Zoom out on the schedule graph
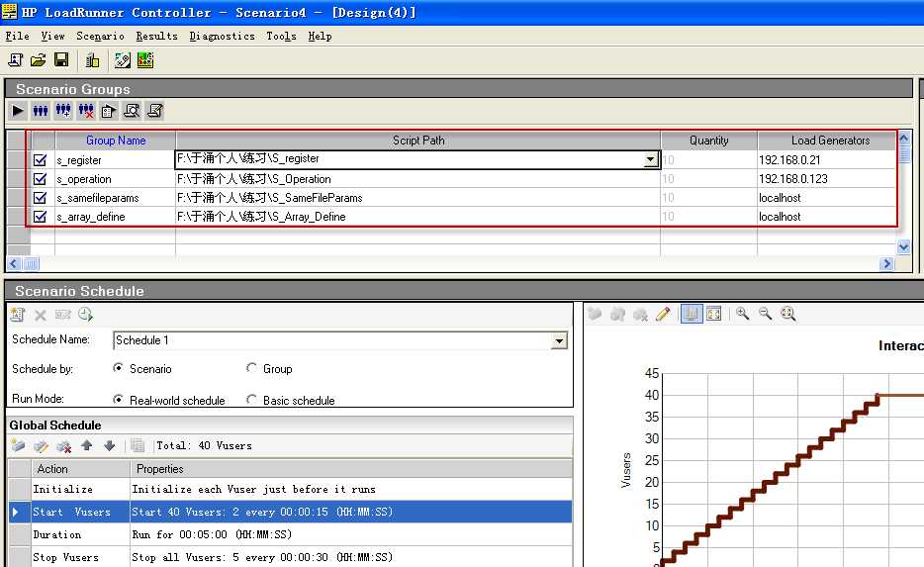The height and width of the screenshot is (567, 924). (x=765, y=314)
